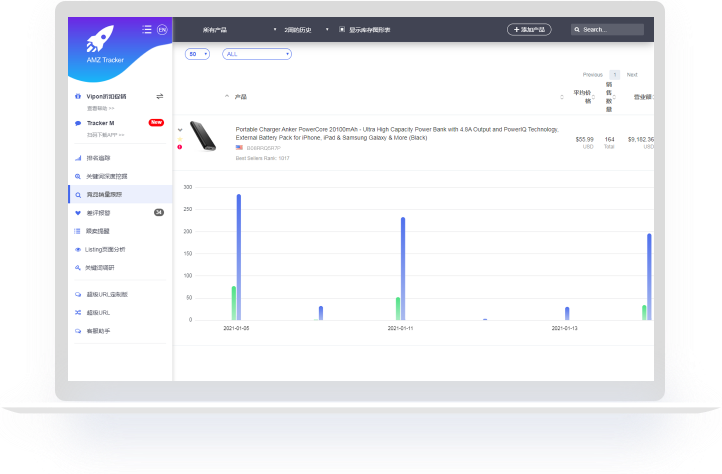Click the red alert dot beside product
The image size is (722, 474).
tap(180, 147)
